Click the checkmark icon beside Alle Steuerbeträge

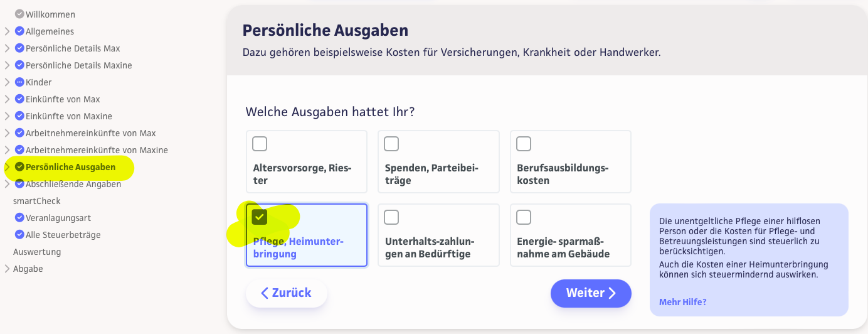[x=19, y=235]
